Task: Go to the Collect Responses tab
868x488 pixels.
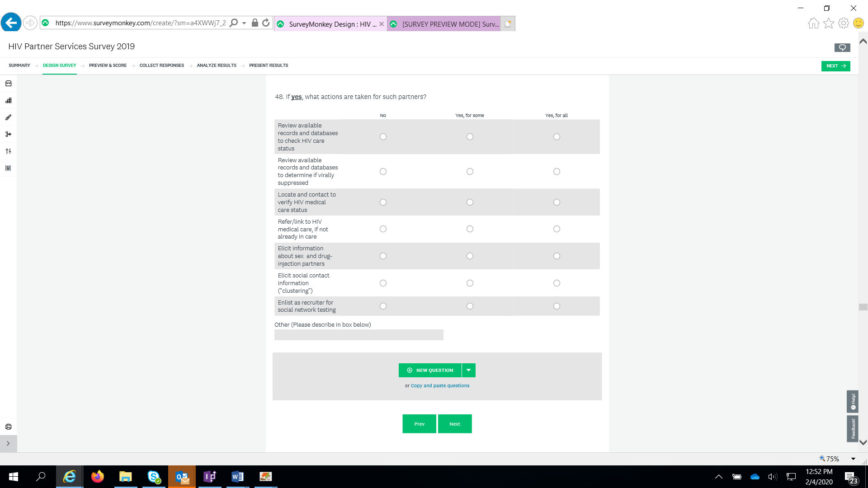Action: coord(161,66)
